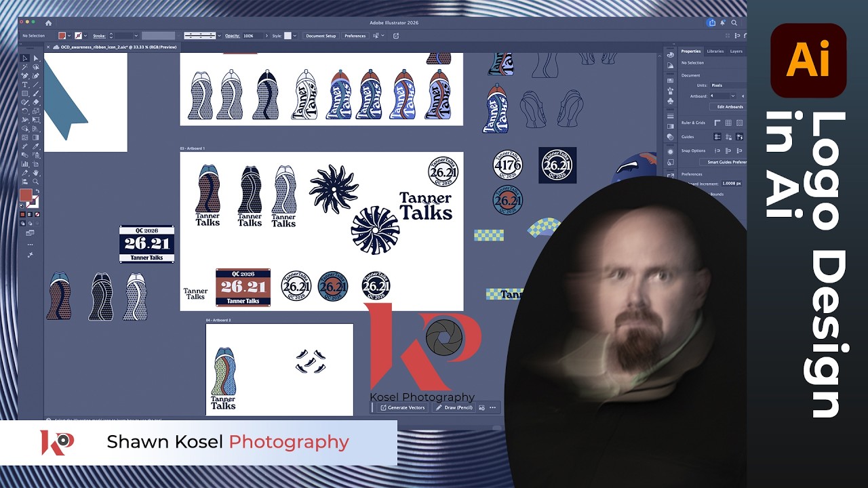This screenshot has width=868, height=488.
Task: Choose the Magic Wand tool
Action: coord(25,67)
